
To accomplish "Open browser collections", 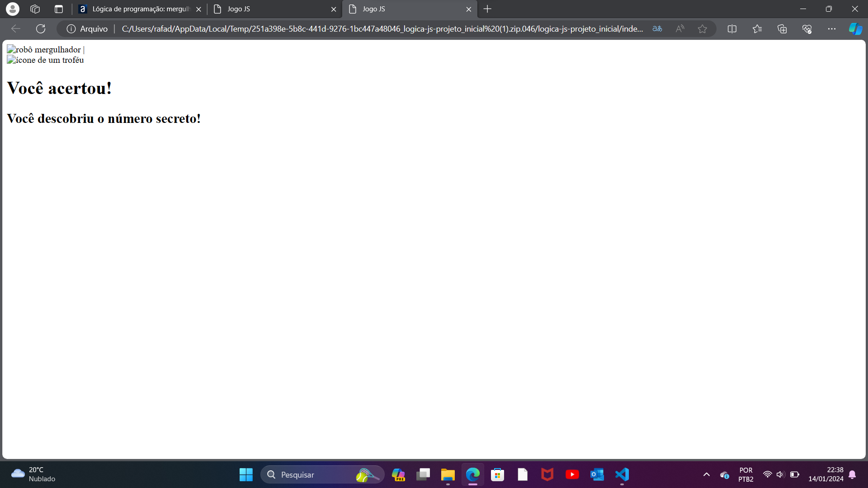I will coord(782,29).
